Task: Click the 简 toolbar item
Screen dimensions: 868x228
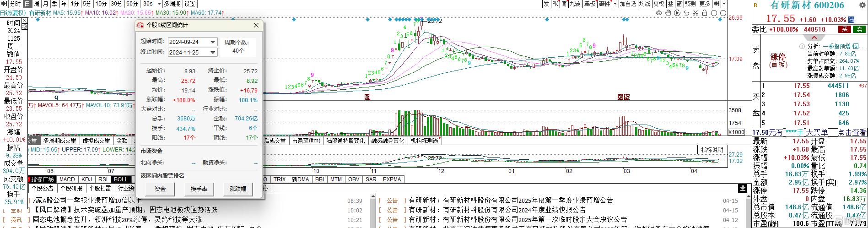Action: 564,4
